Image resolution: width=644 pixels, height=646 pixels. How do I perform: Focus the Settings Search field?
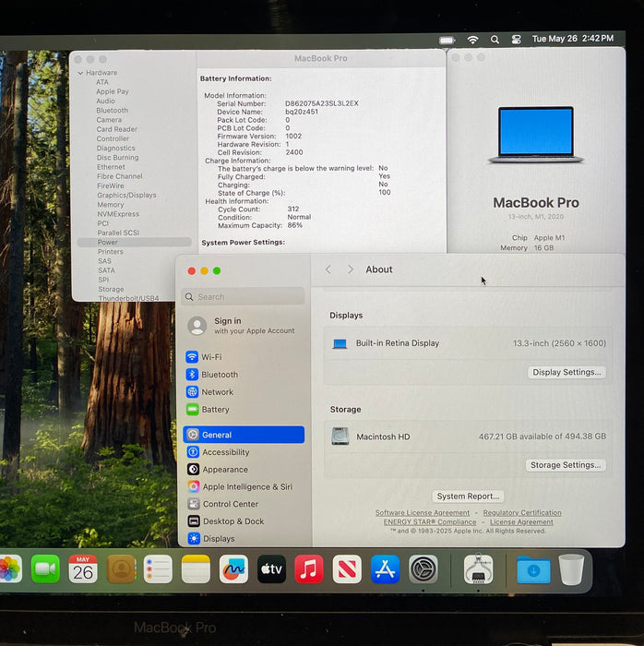click(243, 296)
